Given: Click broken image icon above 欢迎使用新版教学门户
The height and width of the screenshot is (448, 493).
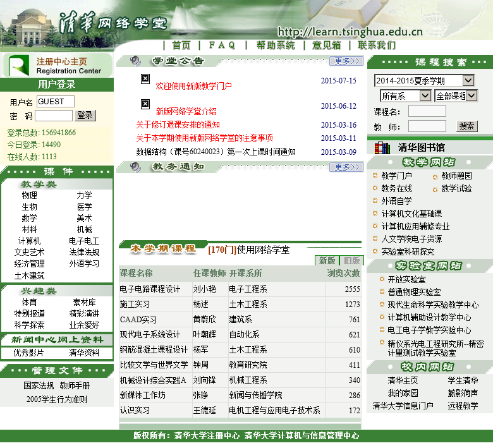Looking at the screenshot, I should click(x=145, y=78).
